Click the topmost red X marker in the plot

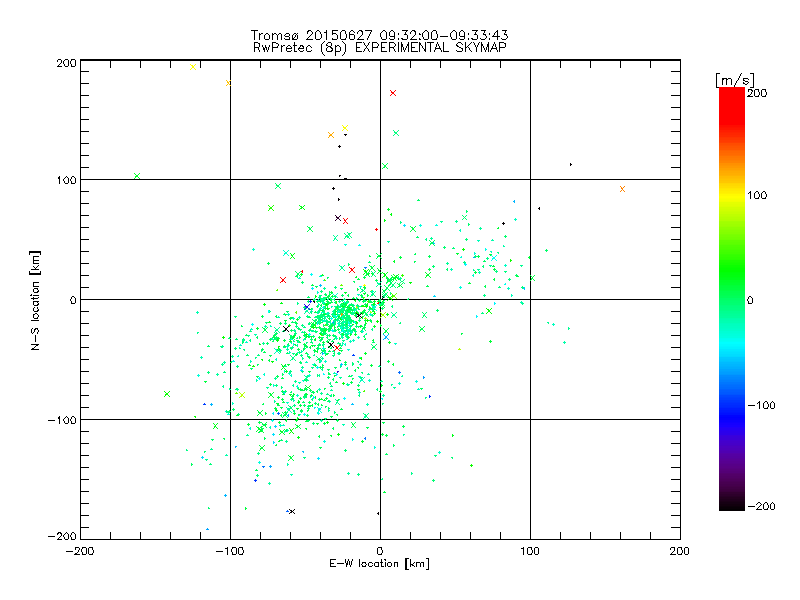(393, 93)
